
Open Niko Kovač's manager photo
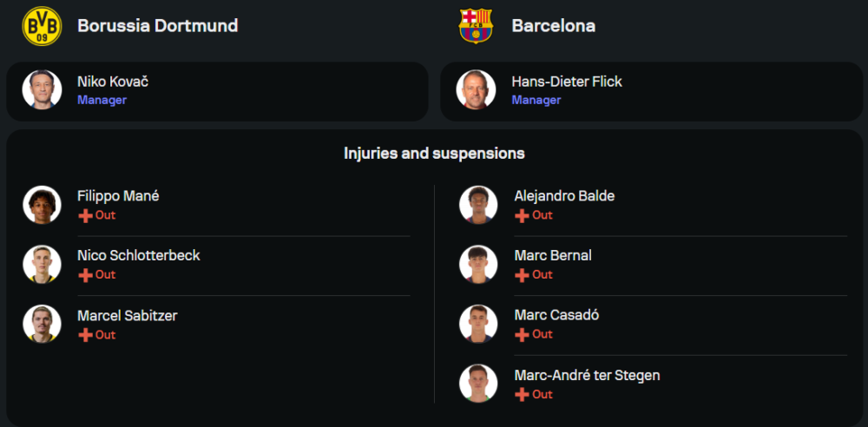coord(42,90)
